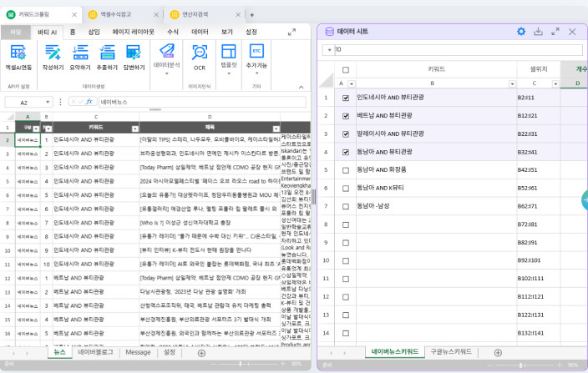This screenshot has width=588, height=373.
Task: Close the 데이터 시트 panel
Action: (x=572, y=32)
